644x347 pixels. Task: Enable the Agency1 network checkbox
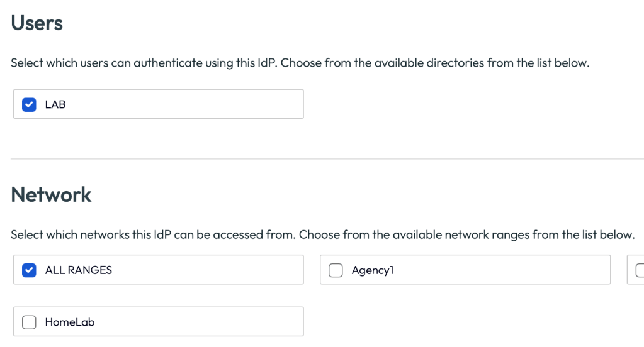[336, 270]
